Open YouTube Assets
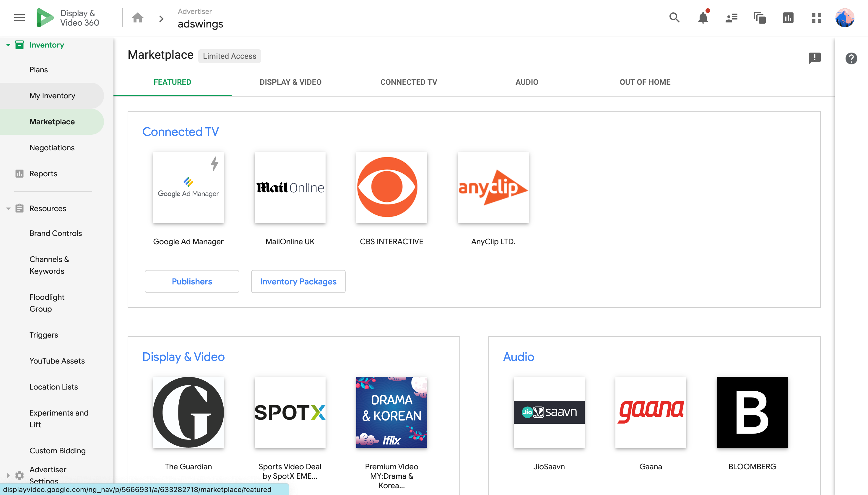The image size is (868, 495). tap(57, 361)
